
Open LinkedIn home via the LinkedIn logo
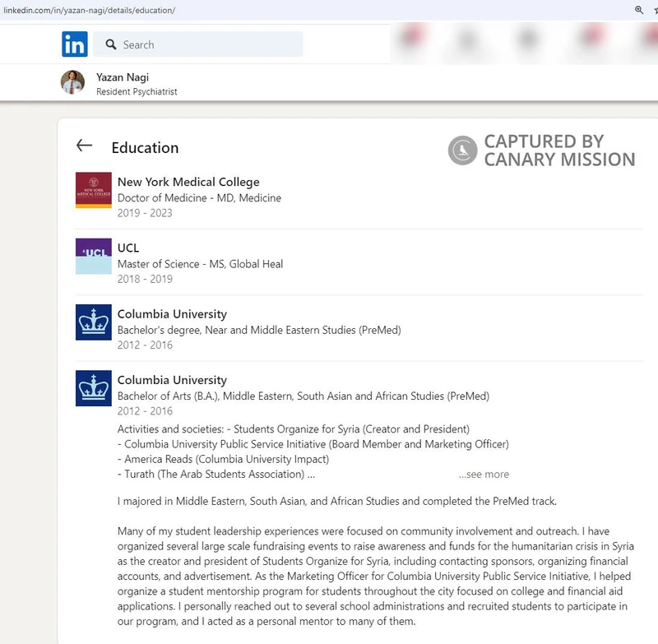tap(73, 44)
